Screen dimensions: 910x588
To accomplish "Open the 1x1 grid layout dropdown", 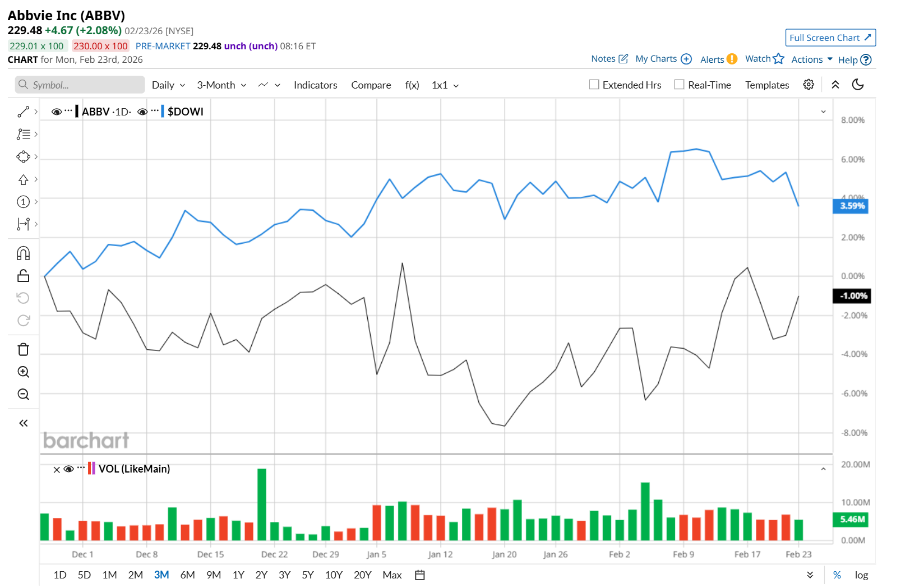I will click(x=445, y=85).
